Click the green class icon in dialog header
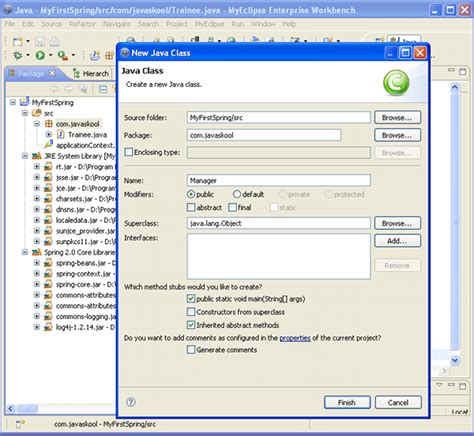The image size is (474, 436). 396,83
